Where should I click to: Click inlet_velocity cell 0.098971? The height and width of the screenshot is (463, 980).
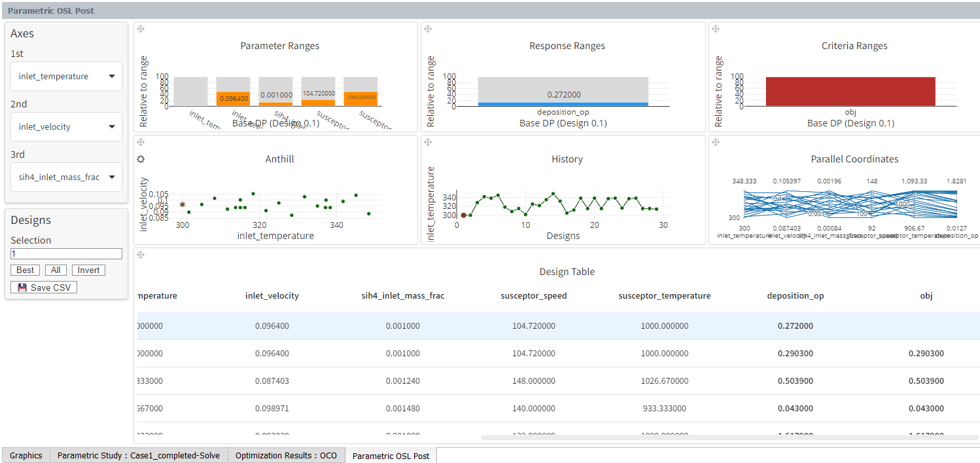(x=272, y=409)
